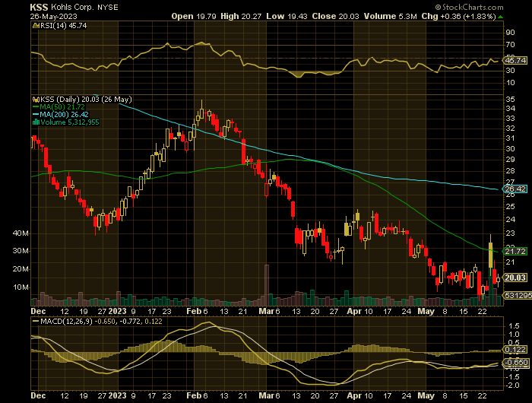Click the KSS (Daily) 20.03 legend label
This screenshot has width=532, height=403.
pos(86,100)
